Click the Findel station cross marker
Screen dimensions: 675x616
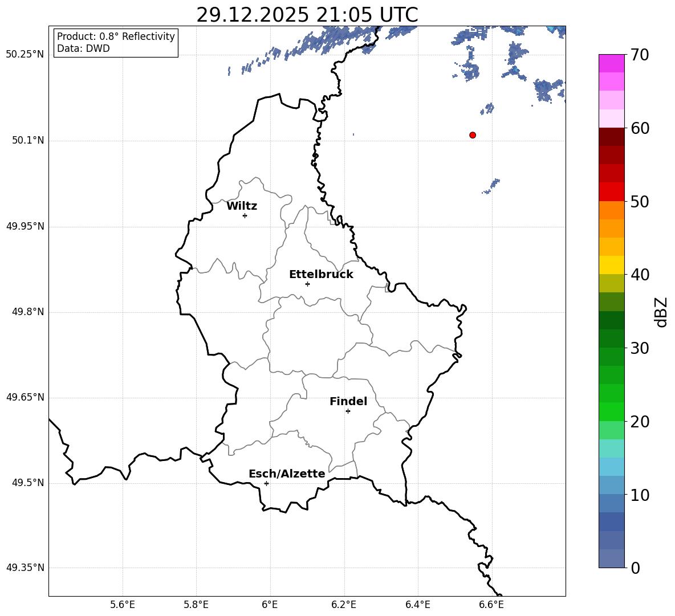(348, 411)
